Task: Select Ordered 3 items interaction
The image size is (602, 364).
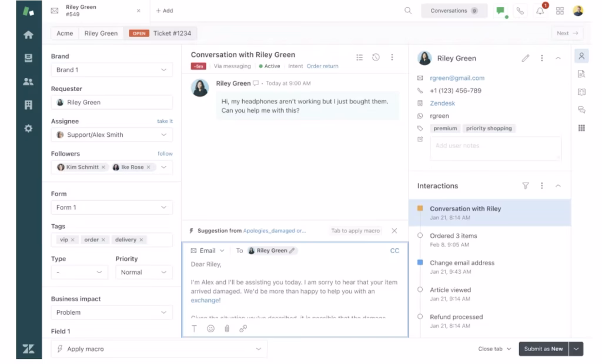Action: click(490, 240)
